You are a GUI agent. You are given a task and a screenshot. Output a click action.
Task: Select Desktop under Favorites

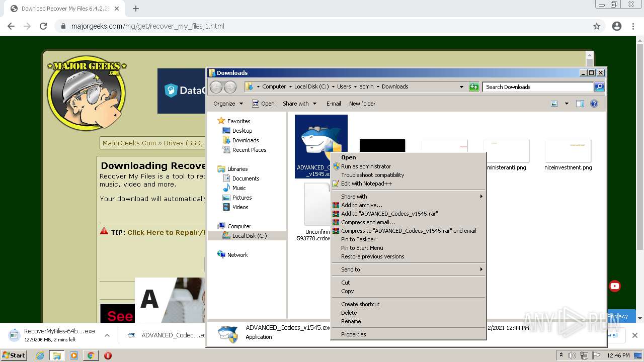click(x=242, y=131)
